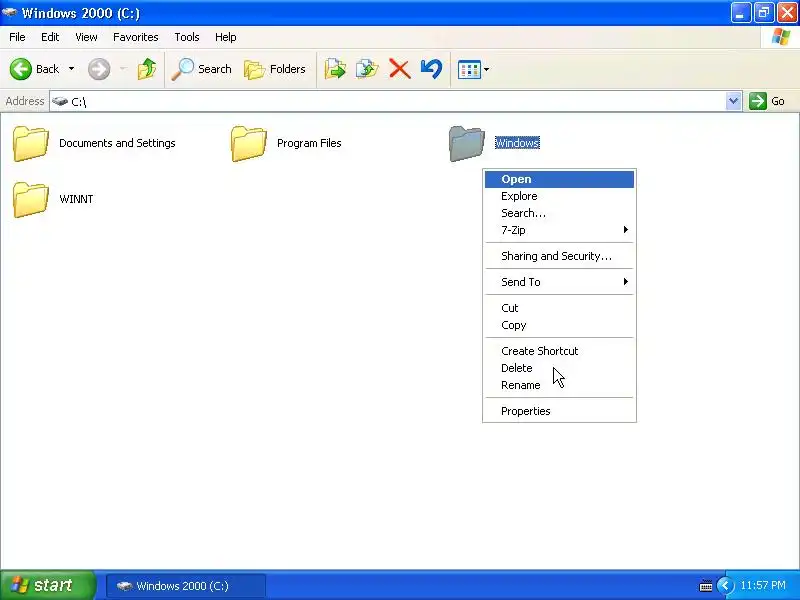Expand hidden tray icons chevron
800x600 pixels.
coord(725,586)
